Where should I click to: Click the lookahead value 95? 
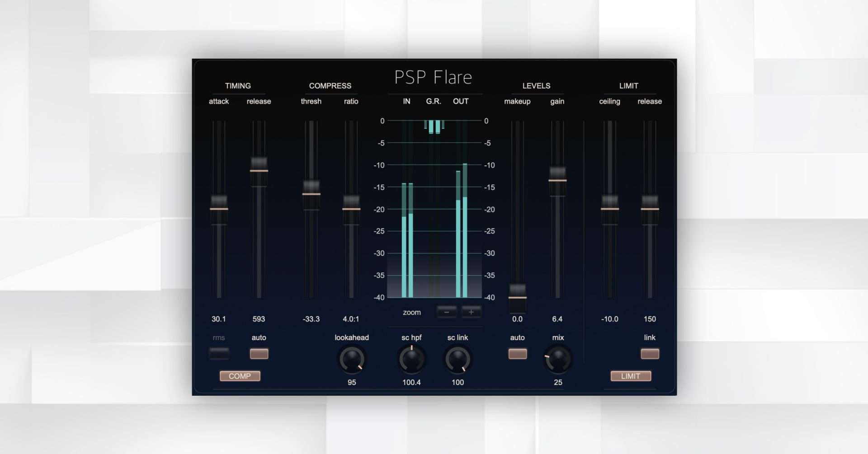(352, 382)
